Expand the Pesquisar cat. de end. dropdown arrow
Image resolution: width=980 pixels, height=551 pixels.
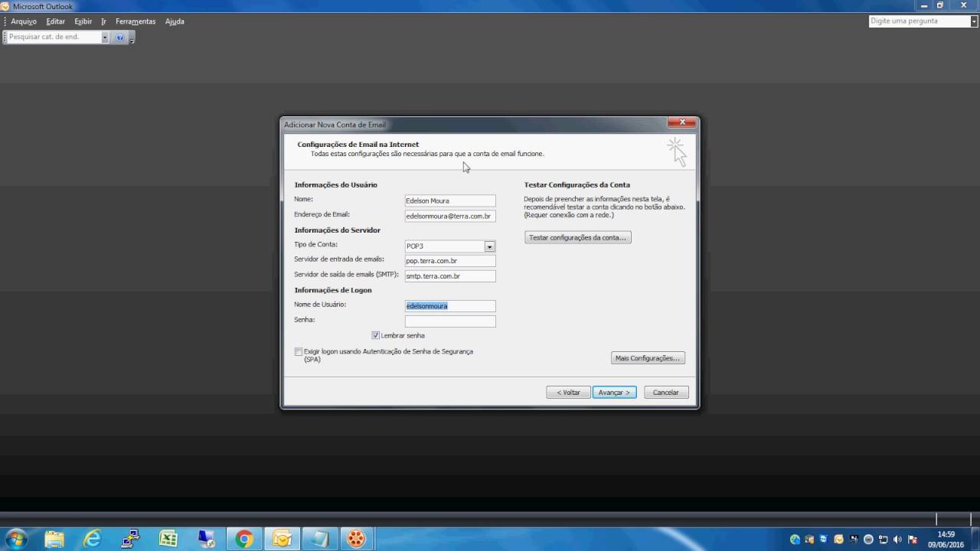105,37
